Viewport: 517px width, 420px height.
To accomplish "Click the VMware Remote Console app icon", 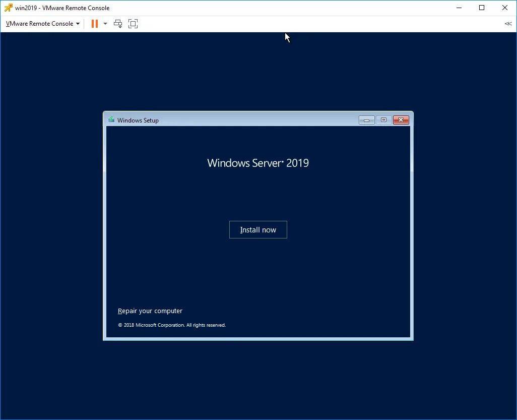I will click(x=8, y=8).
